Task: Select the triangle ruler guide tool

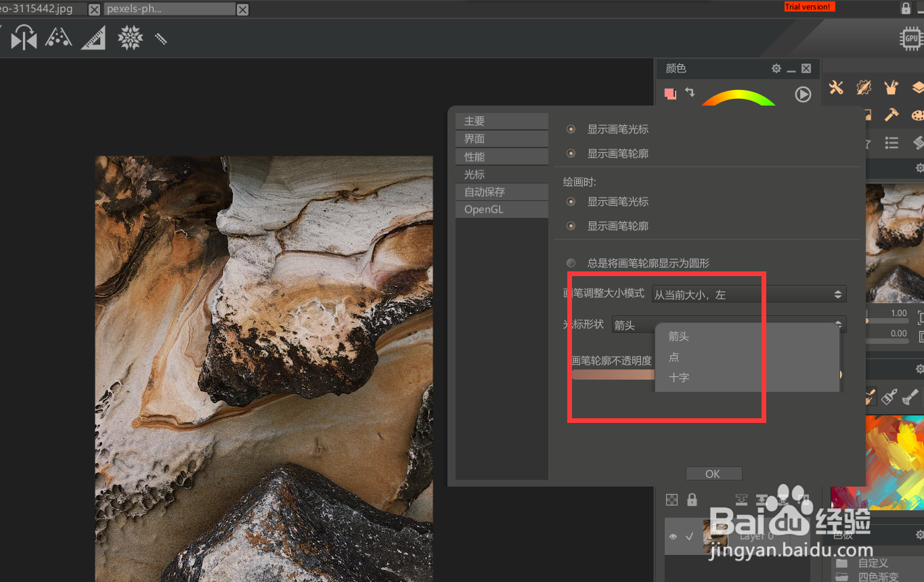Action: [93, 39]
